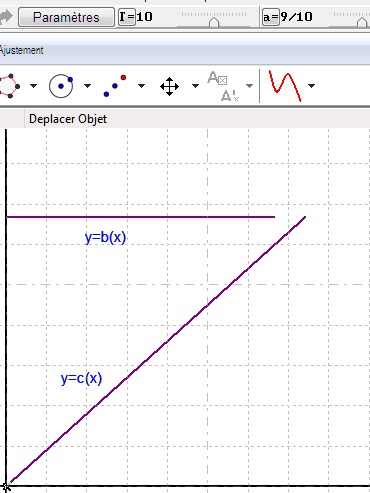Expand dropdown next to text label tool
The width and height of the screenshot is (370, 493).
pos(249,86)
